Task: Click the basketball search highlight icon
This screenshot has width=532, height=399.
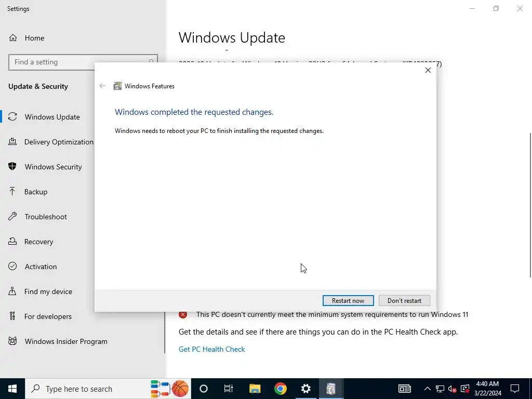Action: coord(180,389)
